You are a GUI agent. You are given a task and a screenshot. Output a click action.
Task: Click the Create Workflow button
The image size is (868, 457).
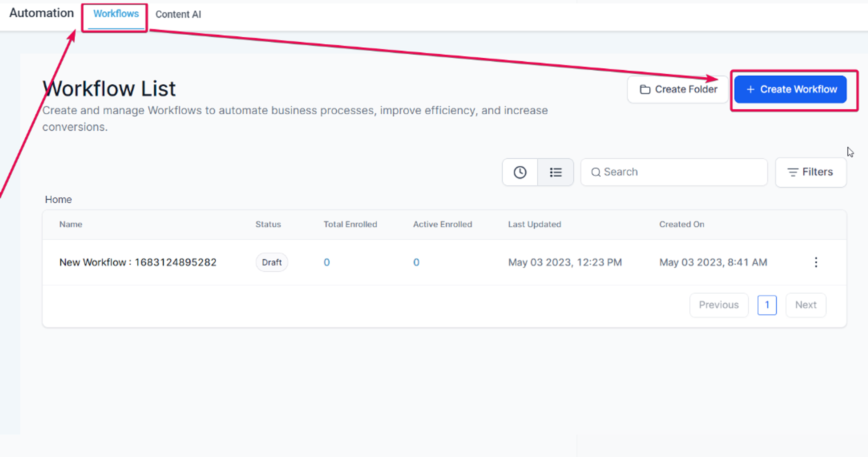(790, 89)
